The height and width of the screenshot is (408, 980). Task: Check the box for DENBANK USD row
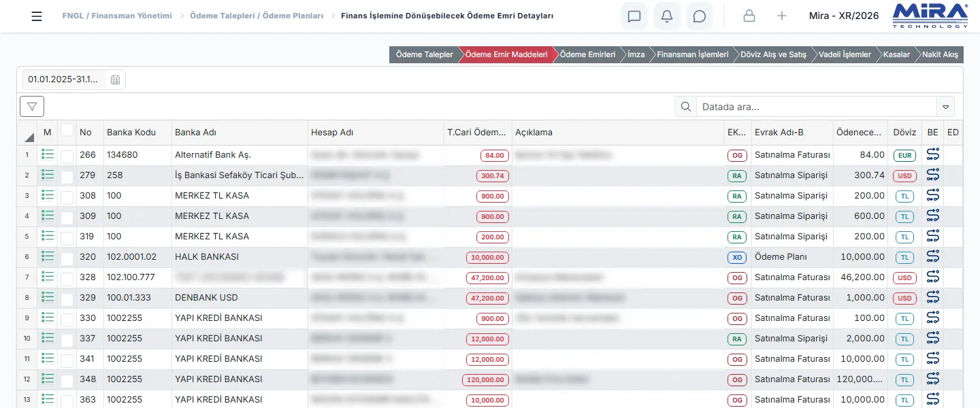(67, 299)
